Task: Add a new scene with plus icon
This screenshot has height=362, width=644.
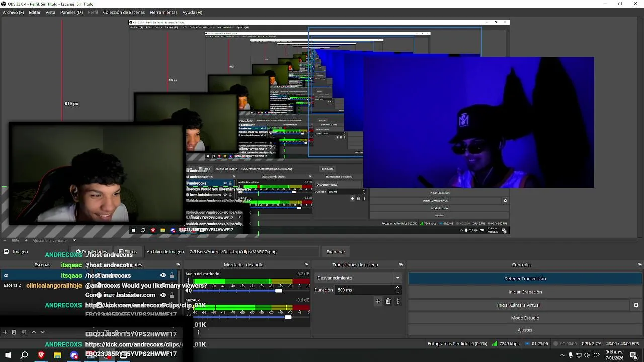Action: point(5,332)
